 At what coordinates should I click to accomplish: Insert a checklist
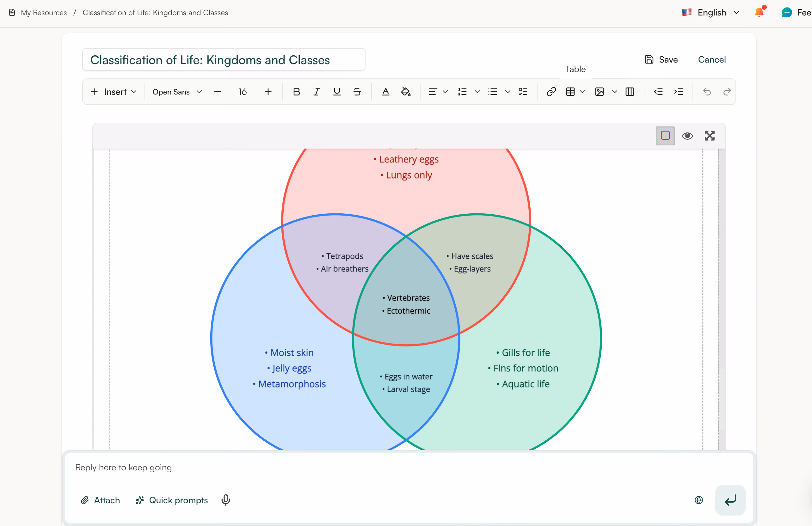click(x=523, y=92)
